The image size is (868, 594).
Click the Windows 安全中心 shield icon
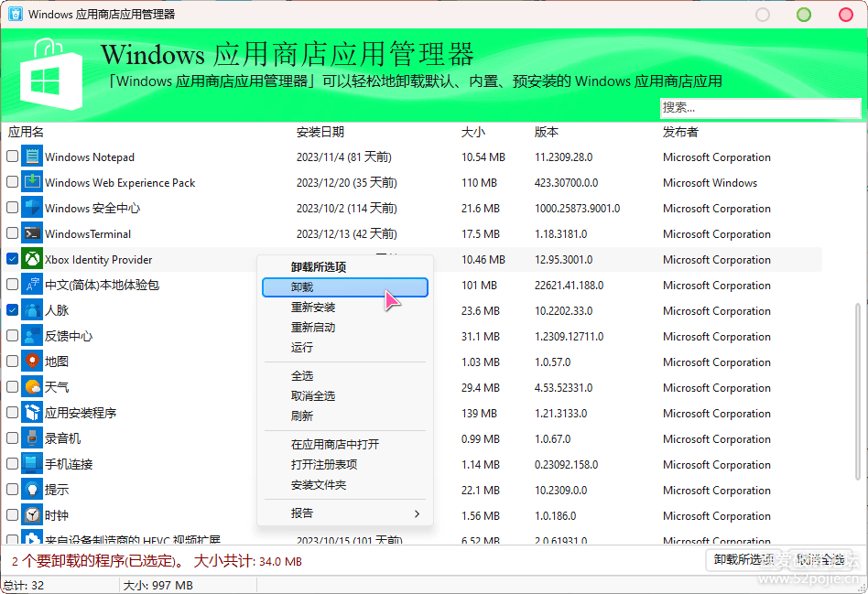click(32, 208)
